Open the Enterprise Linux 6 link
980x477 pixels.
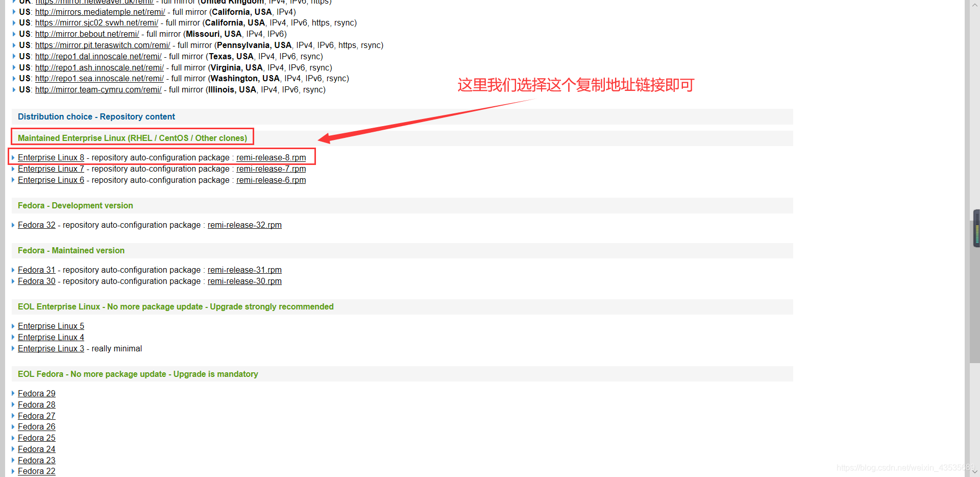[x=51, y=180]
